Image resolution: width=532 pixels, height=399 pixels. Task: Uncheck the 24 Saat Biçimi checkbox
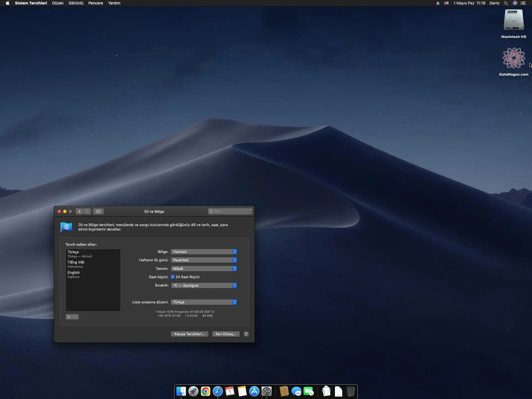[x=173, y=277]
